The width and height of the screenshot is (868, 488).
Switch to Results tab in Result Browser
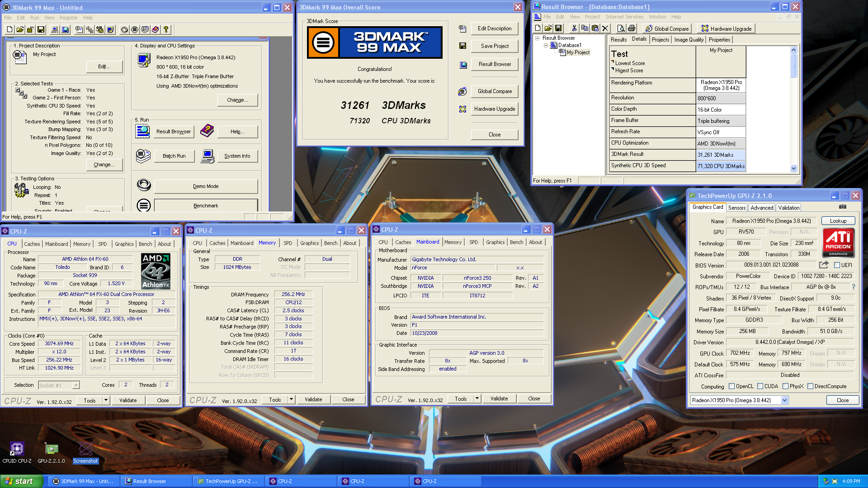click(618, 40)
